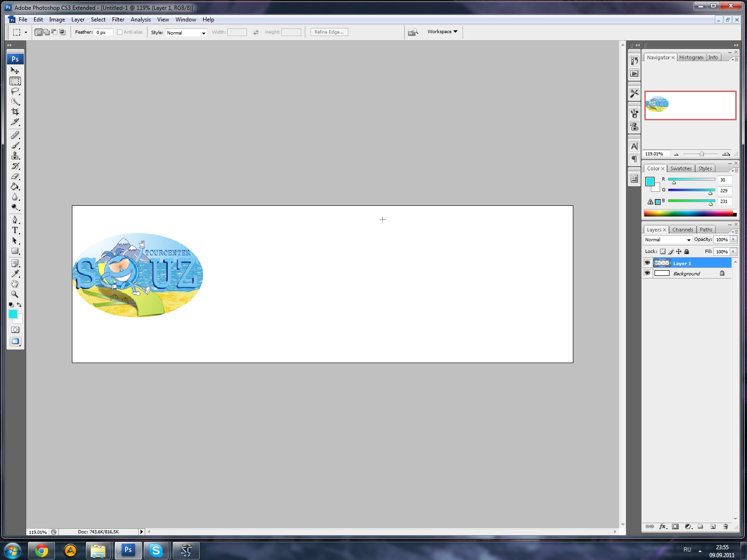
Task: Select the Brush tool
Action: [15, 145]
